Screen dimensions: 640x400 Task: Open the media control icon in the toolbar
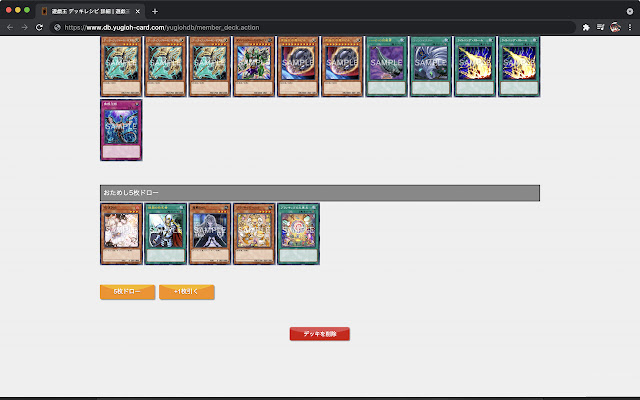pos(600,27)
